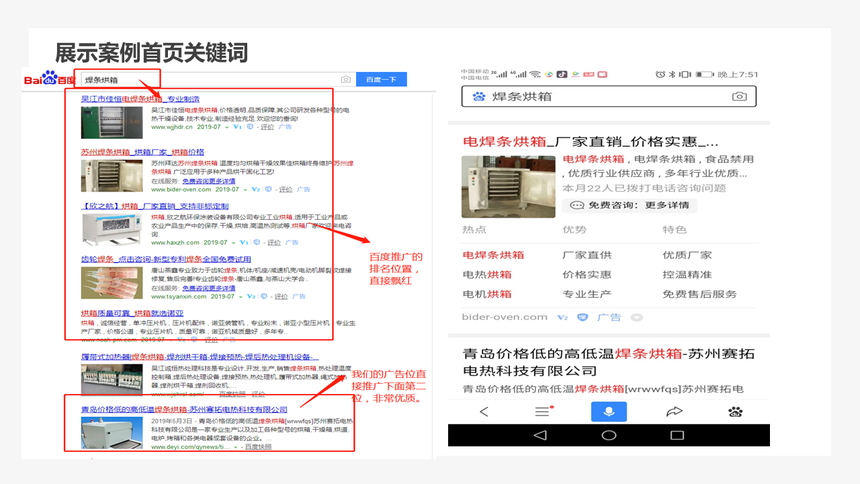Click the share arrow icon in mobile toolbar
This screenshot has width=860, height=484.
[x=674, y=412]
